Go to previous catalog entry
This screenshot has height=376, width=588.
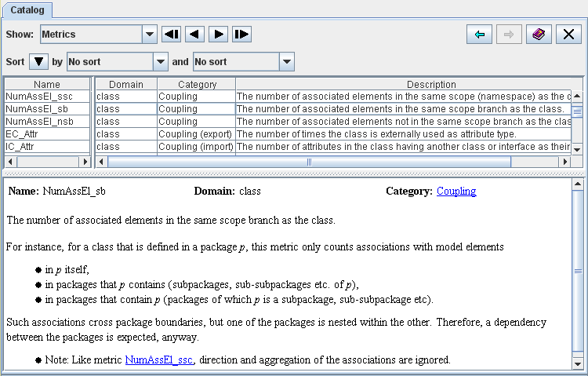point(194,35)
